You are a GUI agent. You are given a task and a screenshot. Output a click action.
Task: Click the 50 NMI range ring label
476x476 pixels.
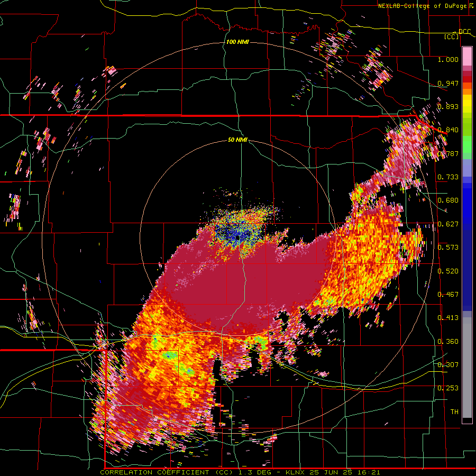(x=237, y=140)
